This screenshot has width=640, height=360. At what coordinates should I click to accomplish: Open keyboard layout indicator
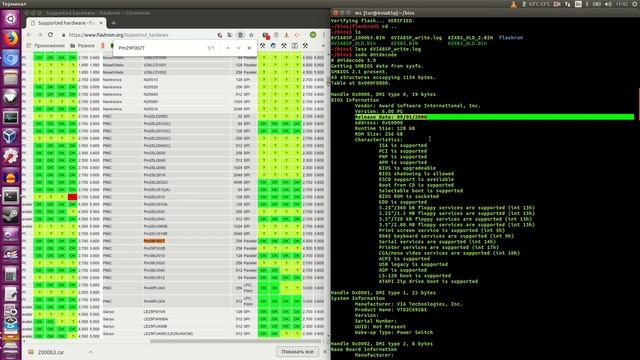[x=578, y=4]
